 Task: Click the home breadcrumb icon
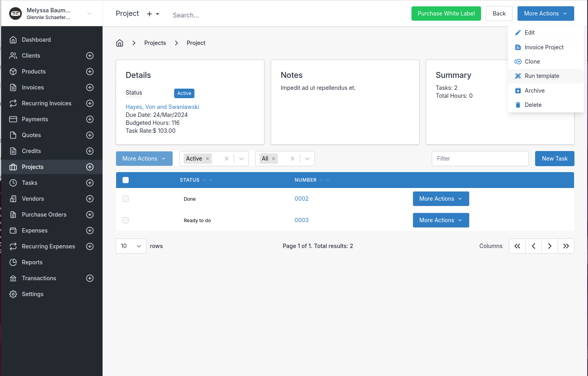pos(120,43)
